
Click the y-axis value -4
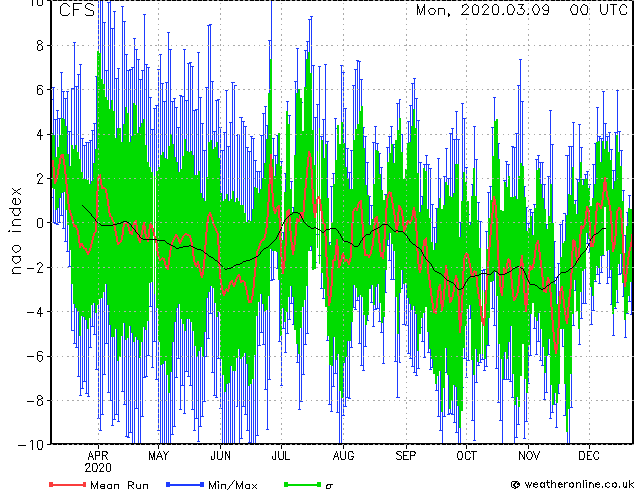point(35,312)
